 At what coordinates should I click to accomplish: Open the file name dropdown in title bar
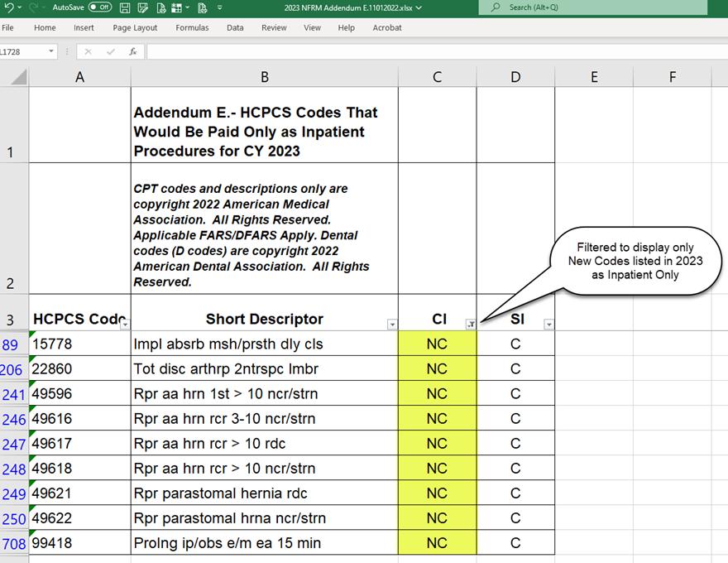click(x=419, y=7)
